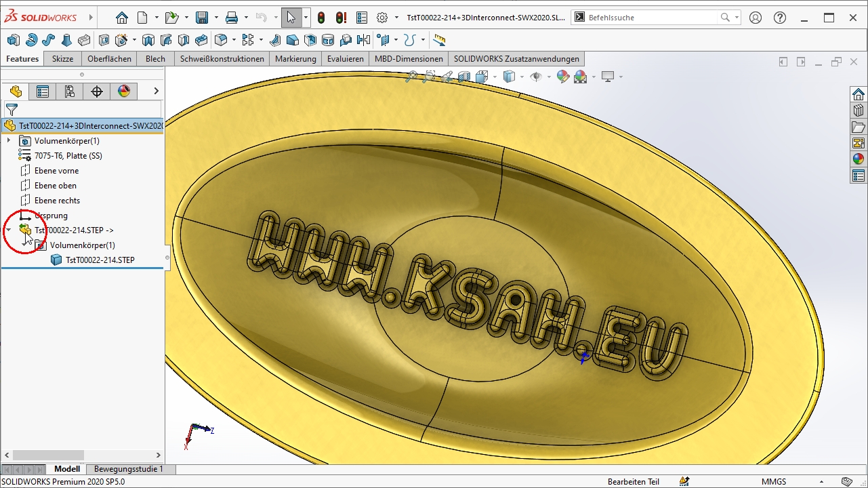Select Ebene rechts plane
The width and height of the screenshot is (868, 488).
point(57,201)
